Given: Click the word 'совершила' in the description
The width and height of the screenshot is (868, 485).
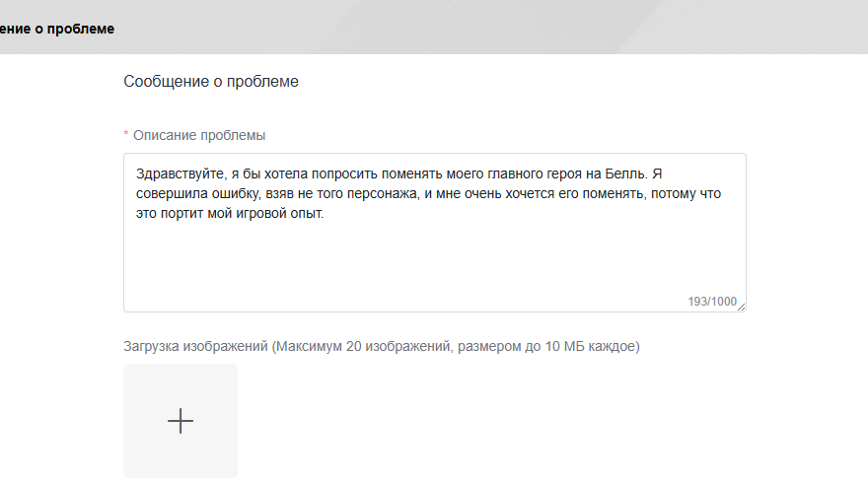Looking at the screenshot, I should pos(171,193).
